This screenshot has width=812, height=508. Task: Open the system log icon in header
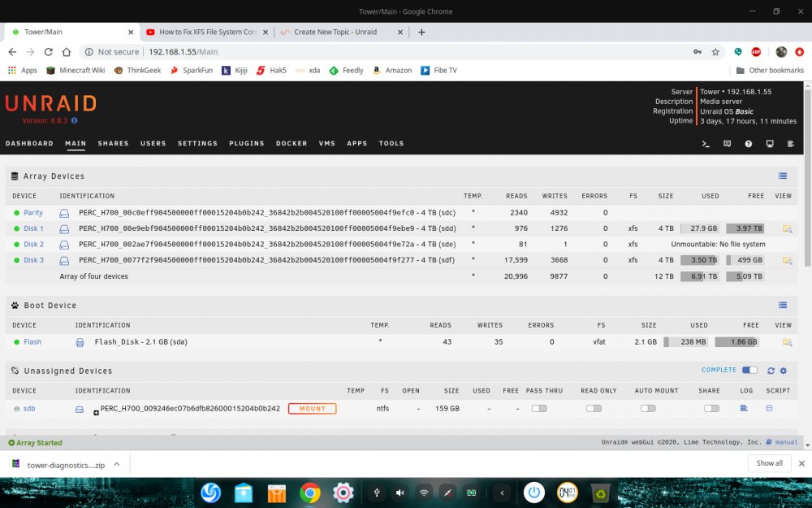(x=791, y=144)
